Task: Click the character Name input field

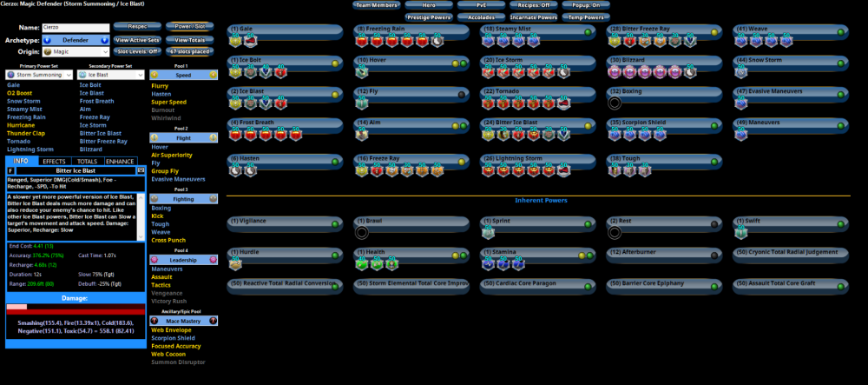Action: 75,28
